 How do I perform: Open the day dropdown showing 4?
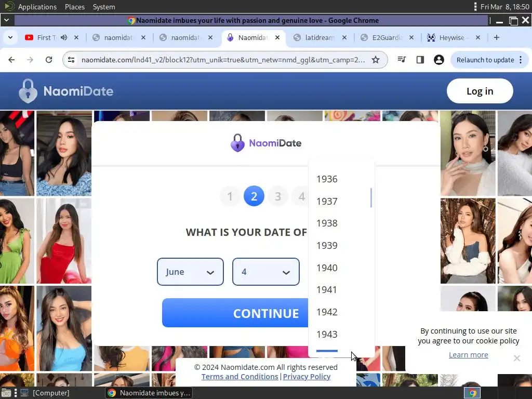pos(265,272)
